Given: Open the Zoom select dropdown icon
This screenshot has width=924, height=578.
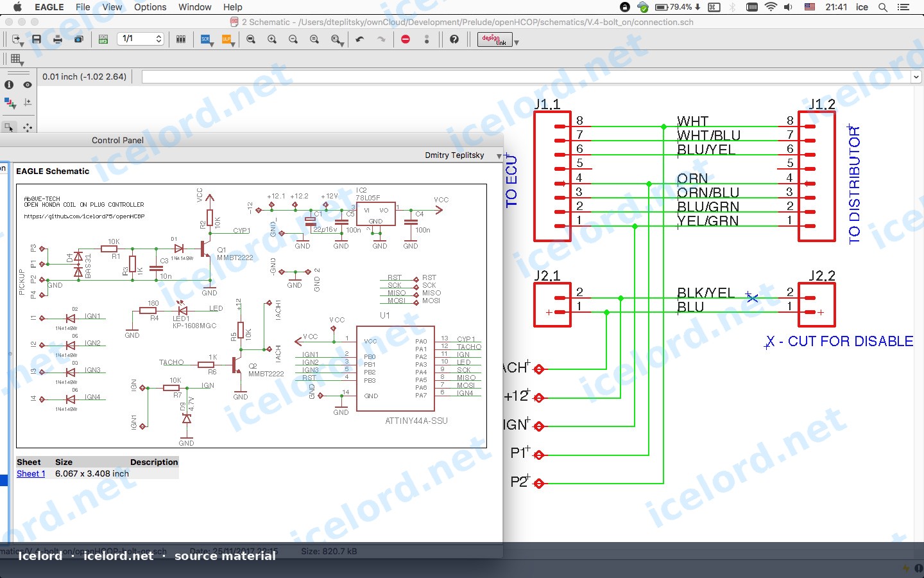Looking at the screenshot, I should [x=337, y=40].
